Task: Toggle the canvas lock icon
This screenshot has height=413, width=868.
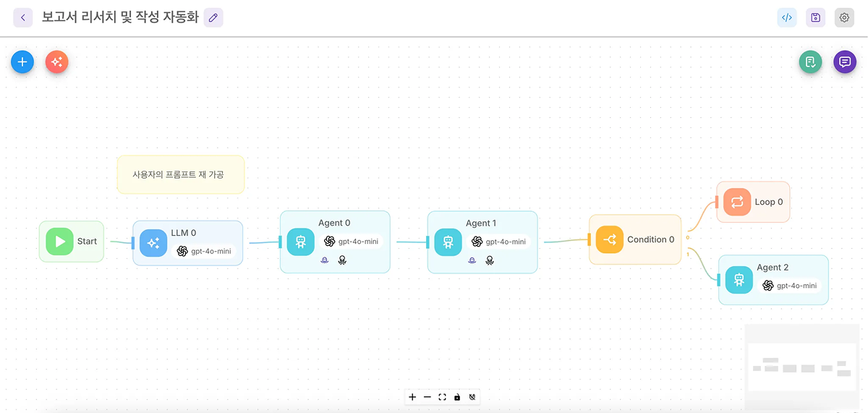Action: pyautogui.click(x=457, y=397)
